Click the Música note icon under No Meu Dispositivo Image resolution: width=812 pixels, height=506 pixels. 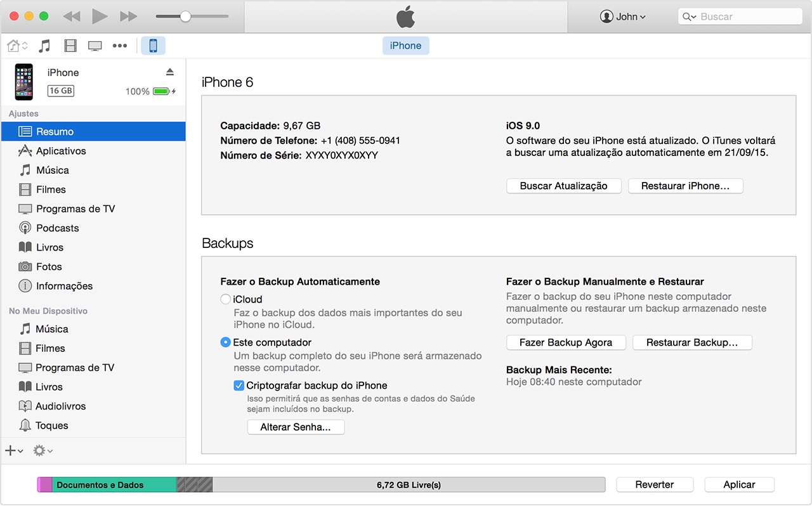[25, 329]
